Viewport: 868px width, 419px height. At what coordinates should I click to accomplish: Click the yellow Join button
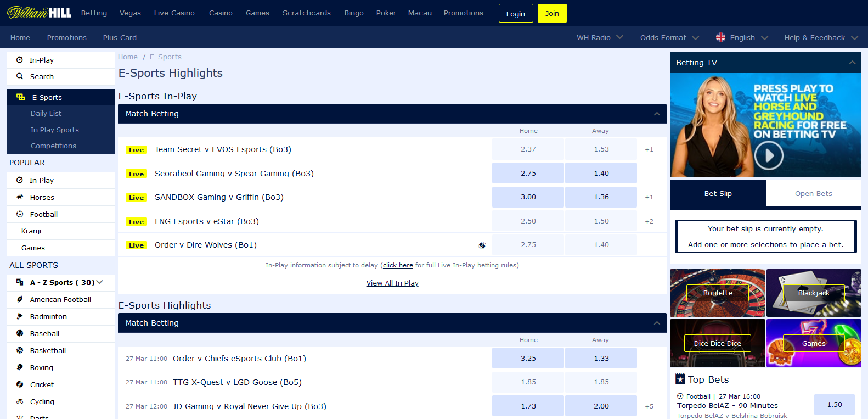[x=552, y=13]
